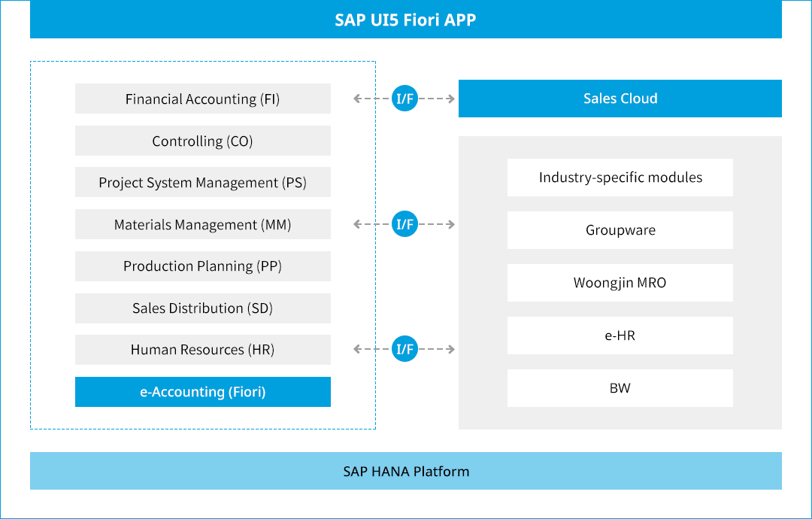
Task: Open Project System Management (PS) module
Action: [x=202, y=183]
